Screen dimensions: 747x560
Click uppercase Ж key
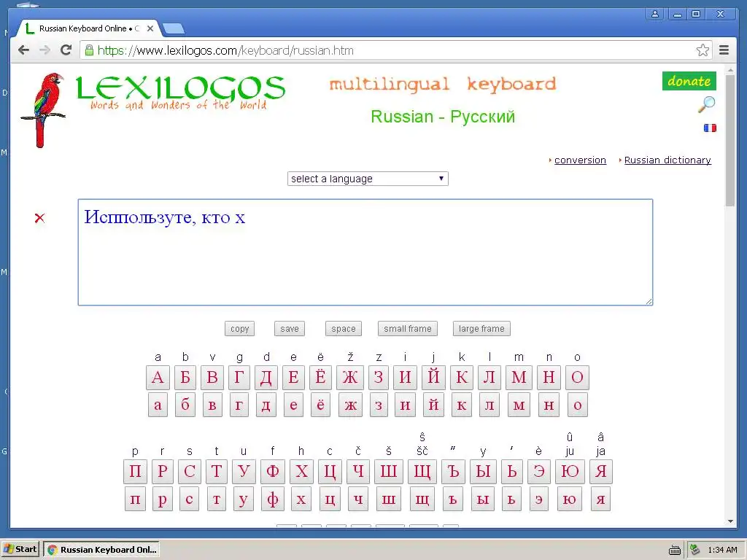tap(350, 377)
